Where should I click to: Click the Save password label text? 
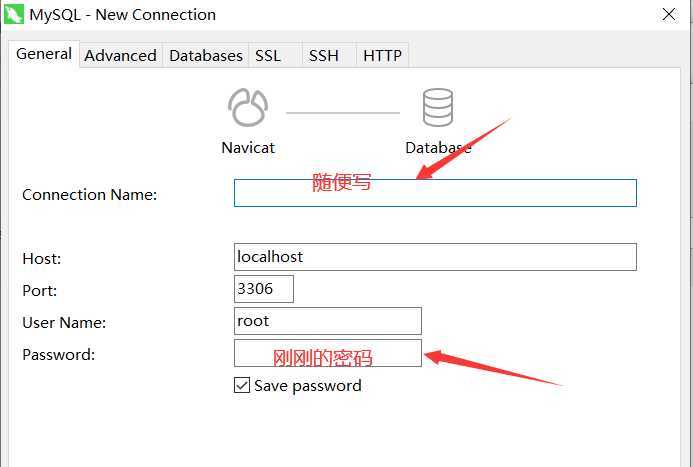tap(308, 386)
